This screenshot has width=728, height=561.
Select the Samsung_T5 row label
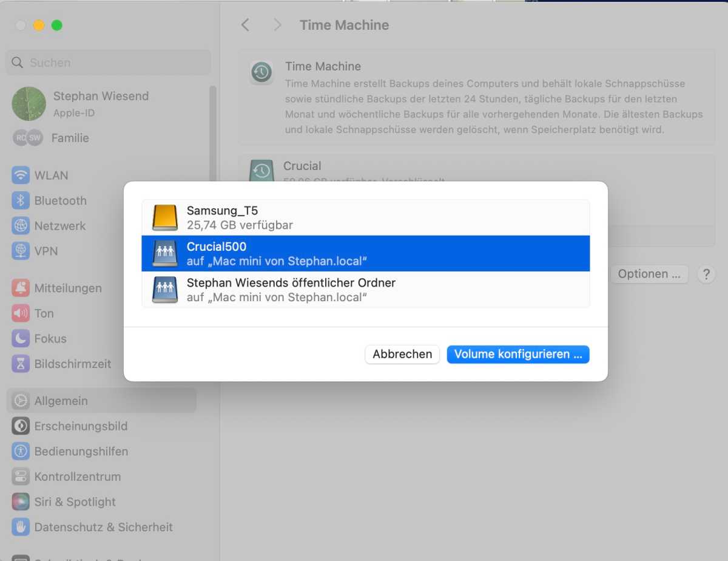tap(223, 211)
